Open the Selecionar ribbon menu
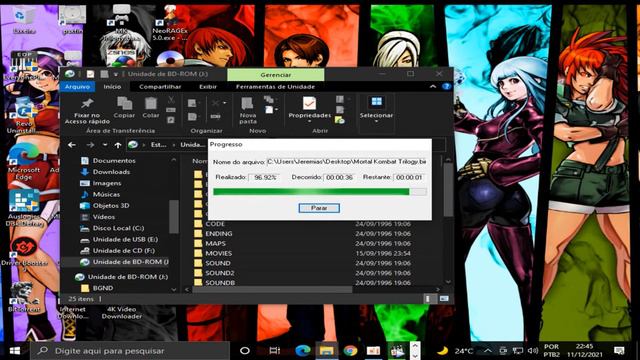 click(x=376, y=110)
